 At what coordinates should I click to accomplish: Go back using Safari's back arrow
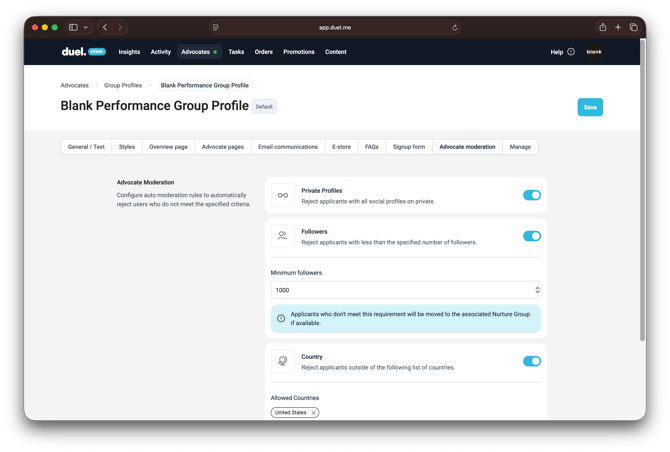[105, 28]
